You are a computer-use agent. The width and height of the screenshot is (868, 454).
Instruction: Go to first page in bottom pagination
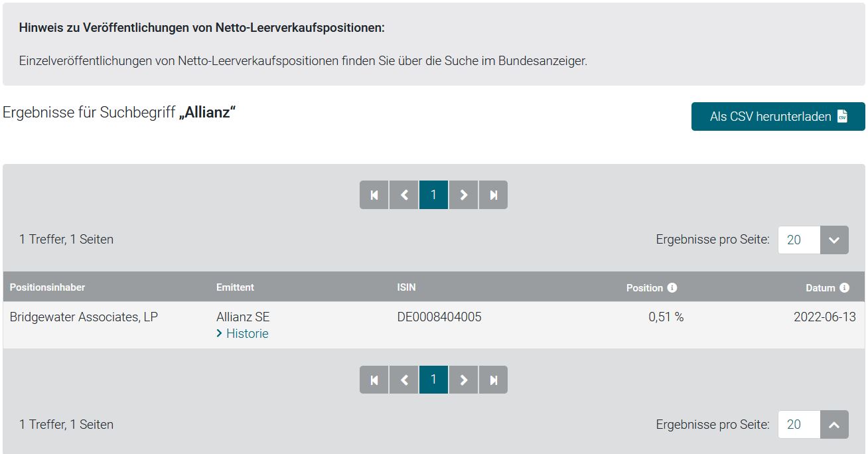coord(374,380)
